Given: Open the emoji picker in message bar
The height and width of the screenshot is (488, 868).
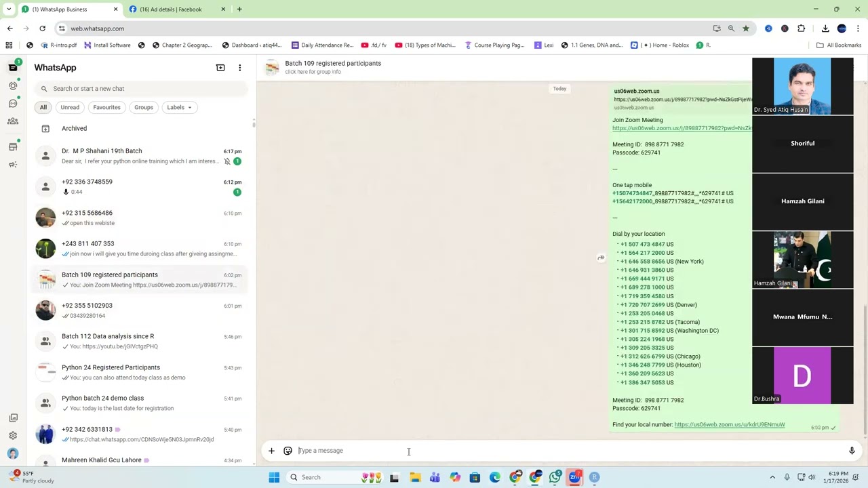Looking at the screenshot, I should tap(288, 451).
